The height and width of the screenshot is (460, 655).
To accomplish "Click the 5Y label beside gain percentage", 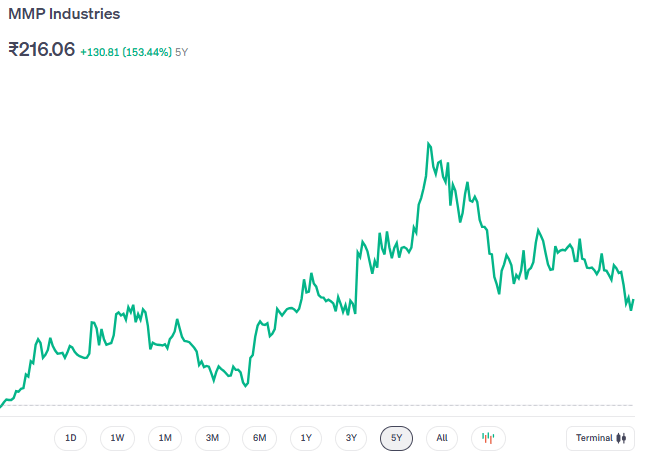I will [x=181, y=50].
